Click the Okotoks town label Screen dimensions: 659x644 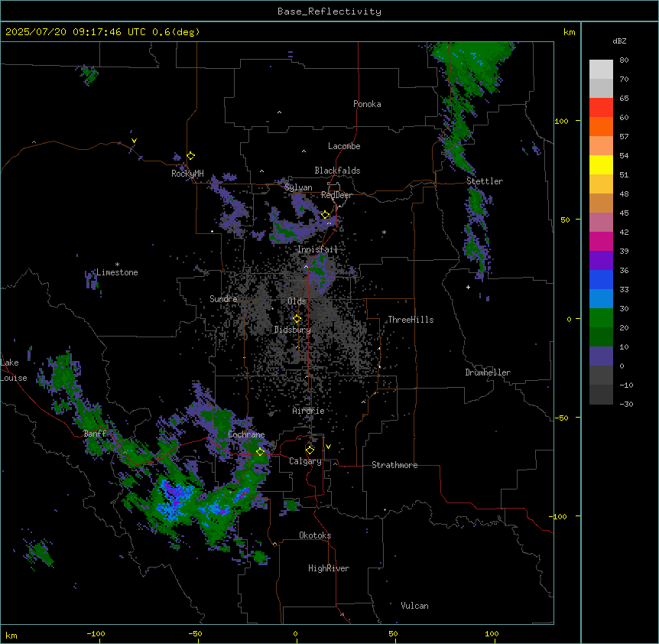[315, 535]
